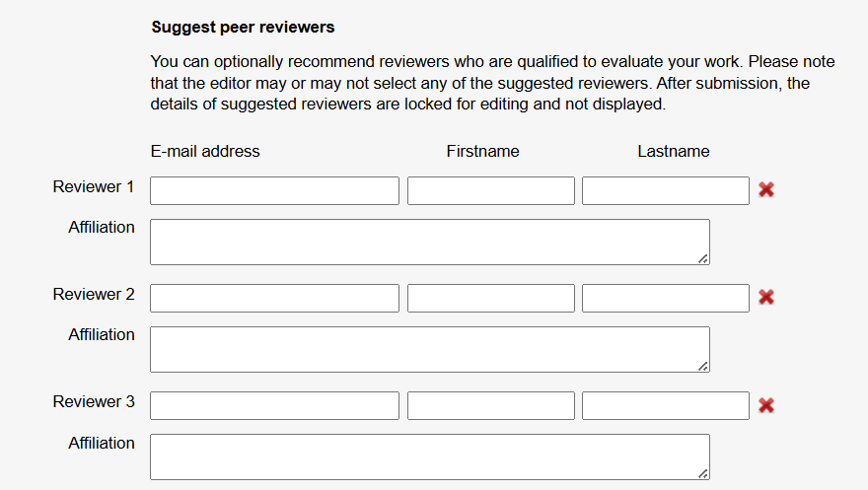The width and height of the screenshot is (868, 490).
Task: Focus the Reviewer 3 Firstname field
Action: pyautogui.click(x=491, y=405)
